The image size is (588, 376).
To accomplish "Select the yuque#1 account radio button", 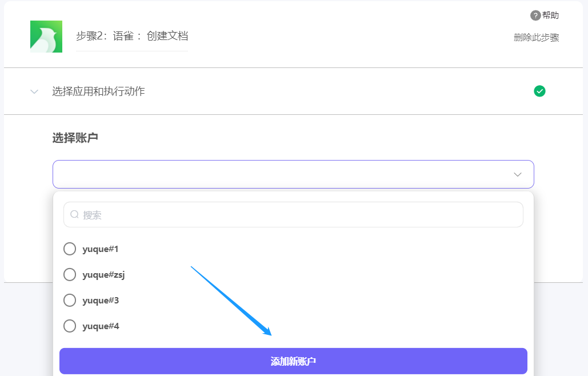I will click(70, 249).
